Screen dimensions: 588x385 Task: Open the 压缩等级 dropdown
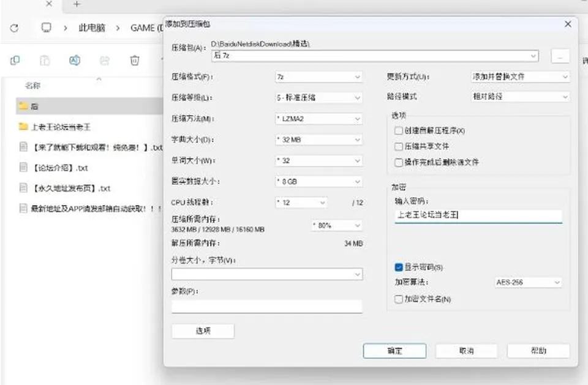tap(318, 98)
